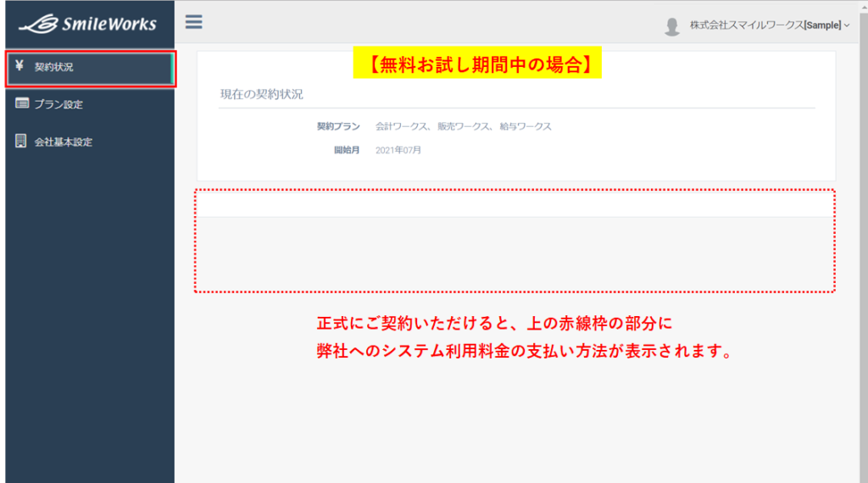868x483 pixels.
Task: Click the user avatar icon
Action: click(672, 26)
